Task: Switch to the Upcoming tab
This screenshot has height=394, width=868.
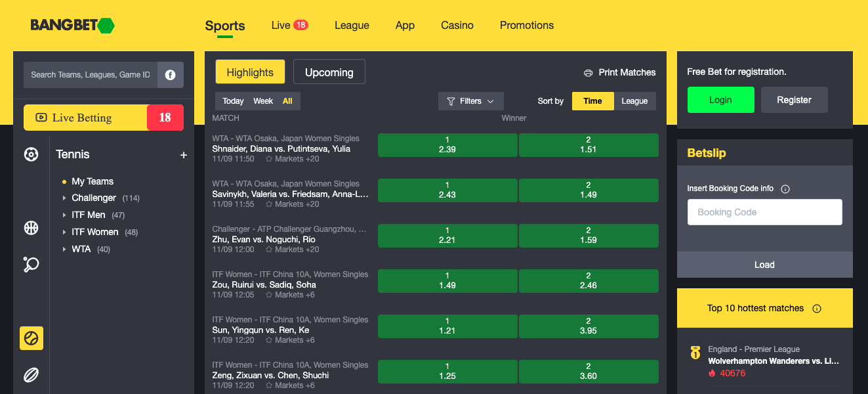Action: point(329,72)
